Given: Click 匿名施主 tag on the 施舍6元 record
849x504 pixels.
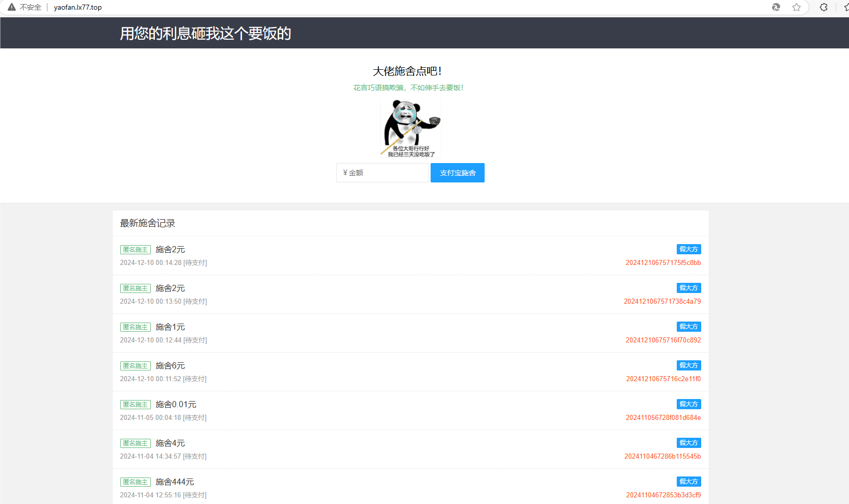Looking at the screenshot, I should (136, 366).
